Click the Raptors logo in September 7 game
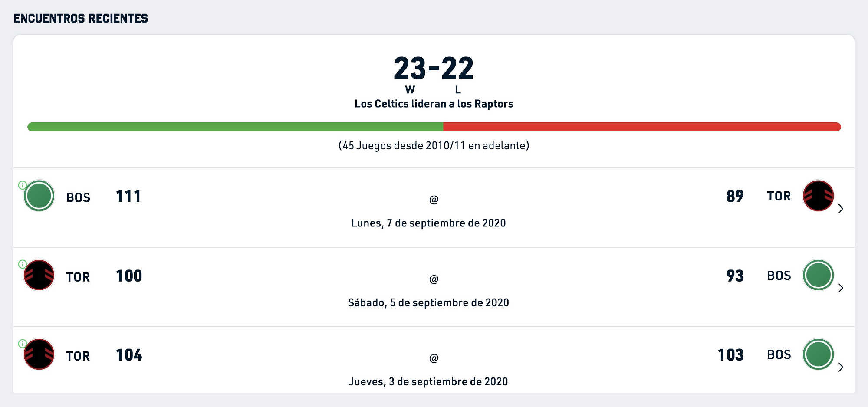 (818, 196)
